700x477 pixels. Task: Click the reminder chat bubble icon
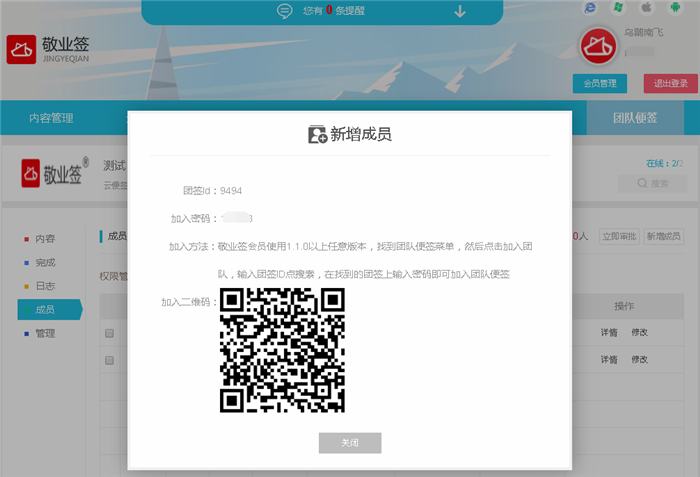pyautogui.click(x=284, y=12)
